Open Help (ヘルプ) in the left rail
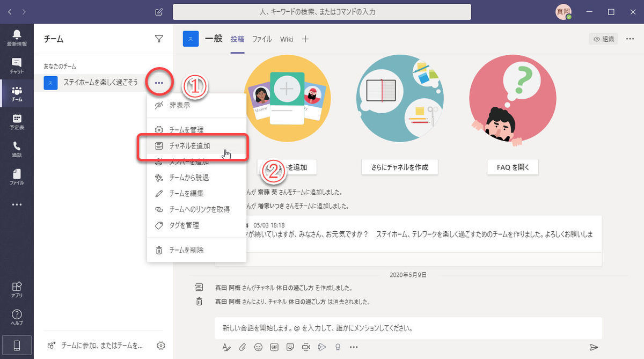 tap(17, 317)
